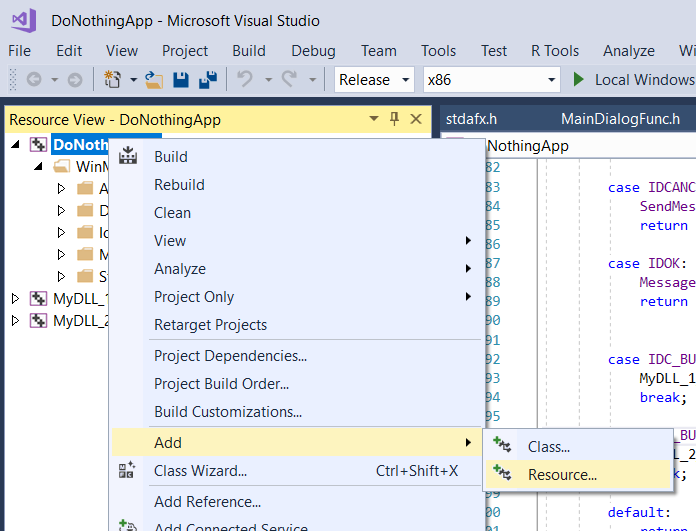Open the Navigate Backward history dropdown
Image resolution: width=696 pixels, height=531 pixels.
click(55, 80)
